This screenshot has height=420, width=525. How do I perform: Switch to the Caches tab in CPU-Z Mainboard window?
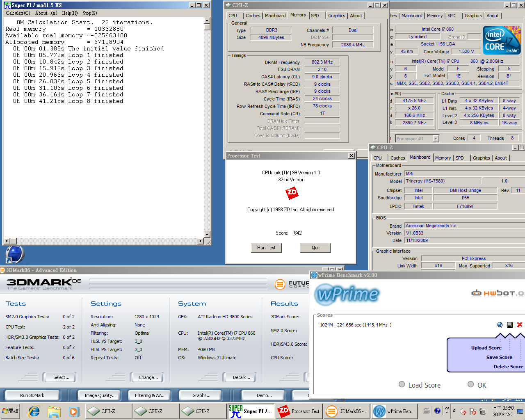(x=397, y=158)
